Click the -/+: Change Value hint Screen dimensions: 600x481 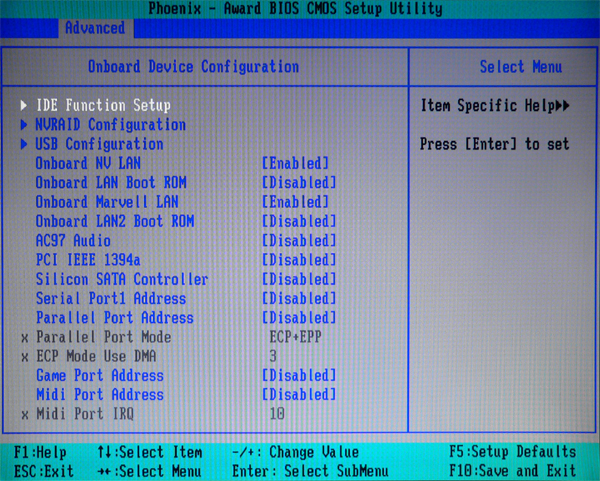coord(295,452)
